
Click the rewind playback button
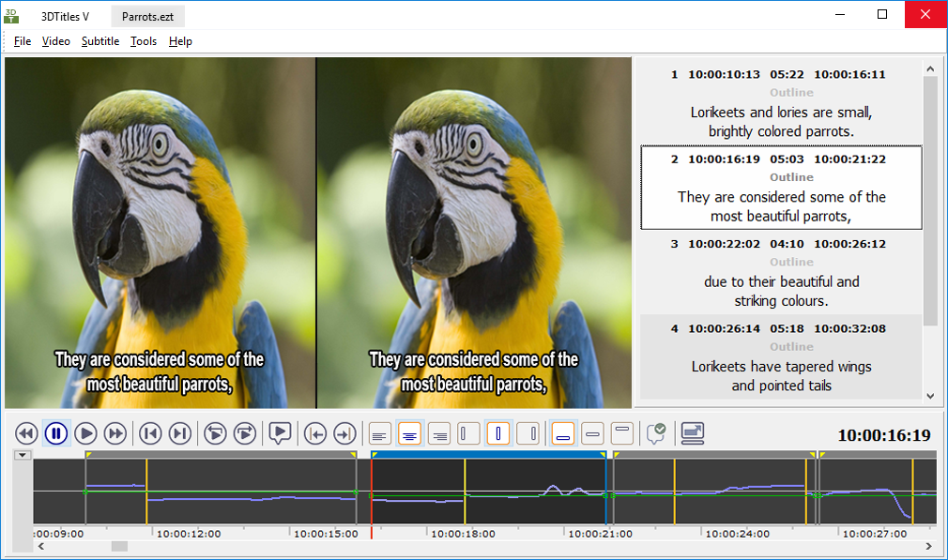coord(26,433)
